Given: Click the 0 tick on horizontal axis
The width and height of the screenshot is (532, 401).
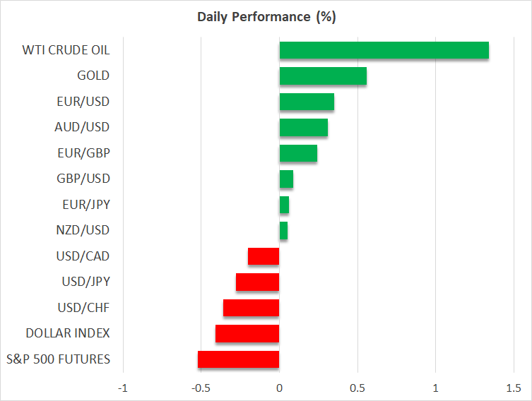Looking at the screenshot, I should tap(279, 388).
